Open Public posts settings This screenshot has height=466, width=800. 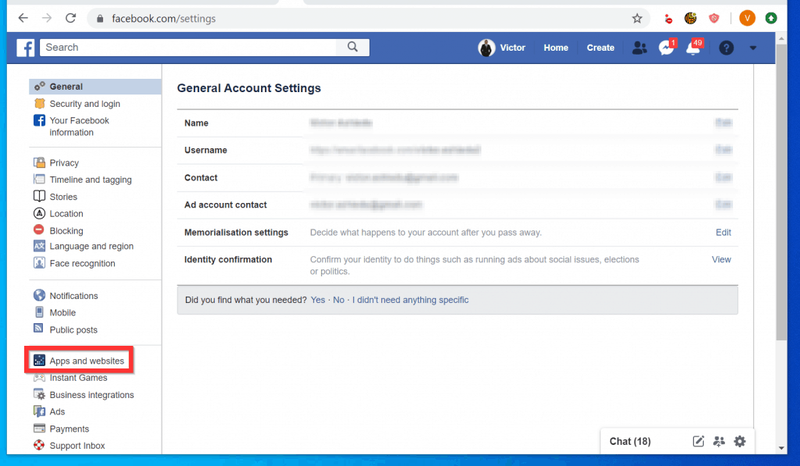tap(73, 330)
